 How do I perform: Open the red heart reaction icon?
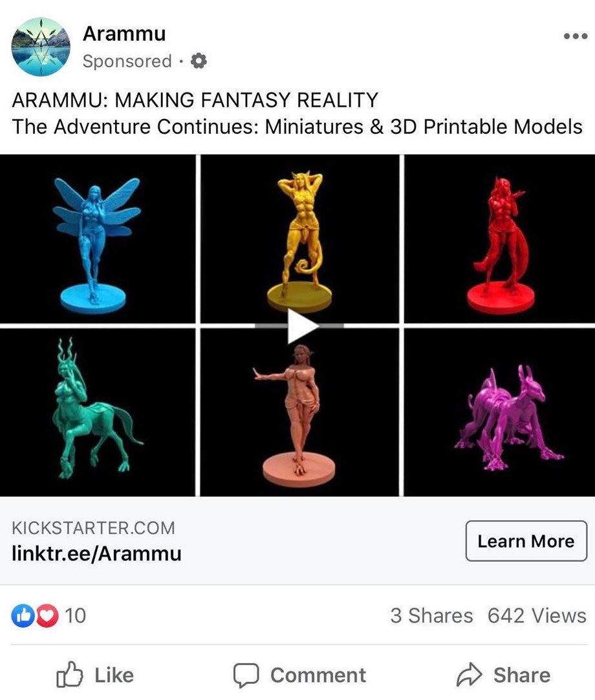pyautogui.click(x=47, y=615)
